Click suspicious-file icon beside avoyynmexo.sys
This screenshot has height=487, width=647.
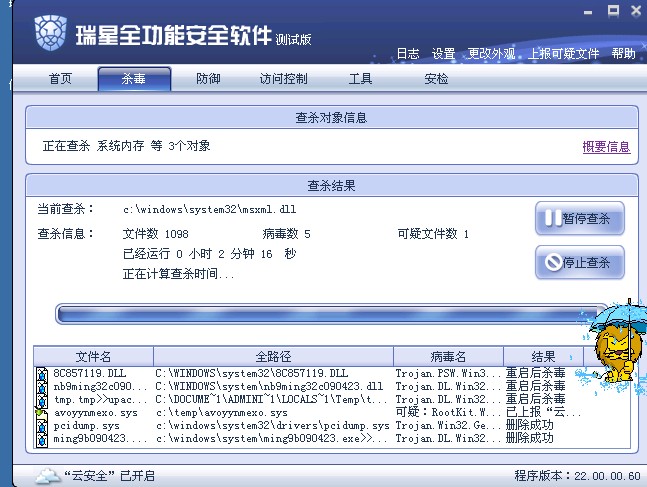point(42,413)
